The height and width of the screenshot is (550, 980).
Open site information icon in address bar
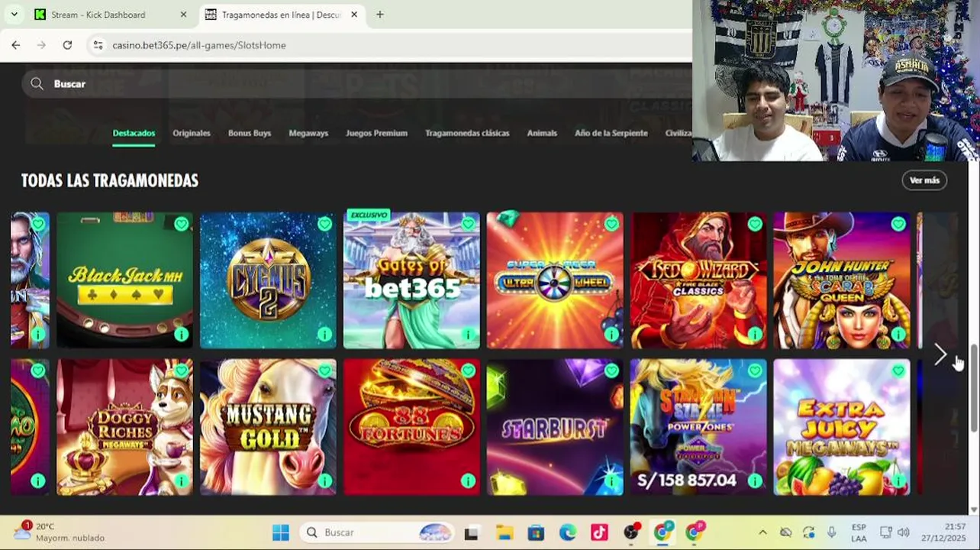[98, 45]
